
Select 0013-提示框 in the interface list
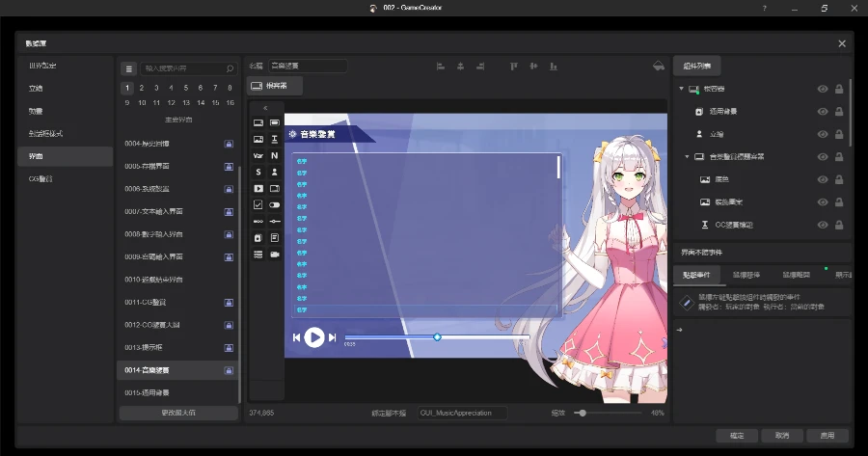(154, 347)
